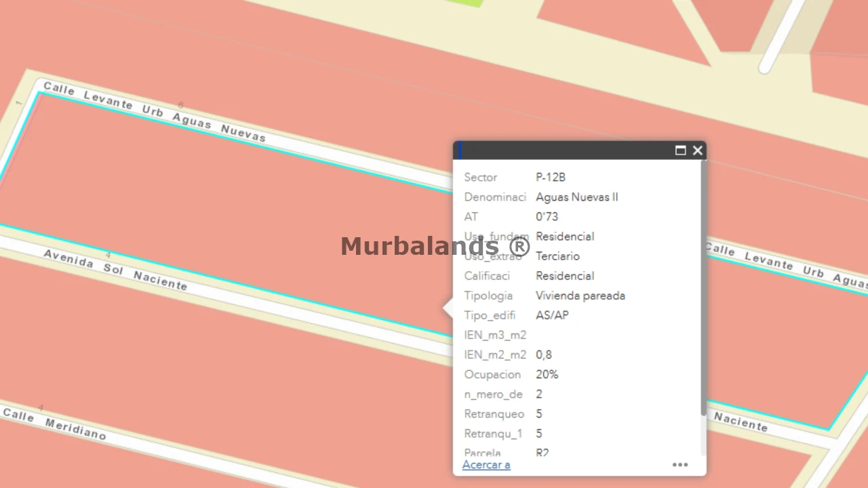Click the 'Aguas Nuevas II' denomination value
Image resolution: width=868 pixels, height=488 pixels.
point(576,197)
